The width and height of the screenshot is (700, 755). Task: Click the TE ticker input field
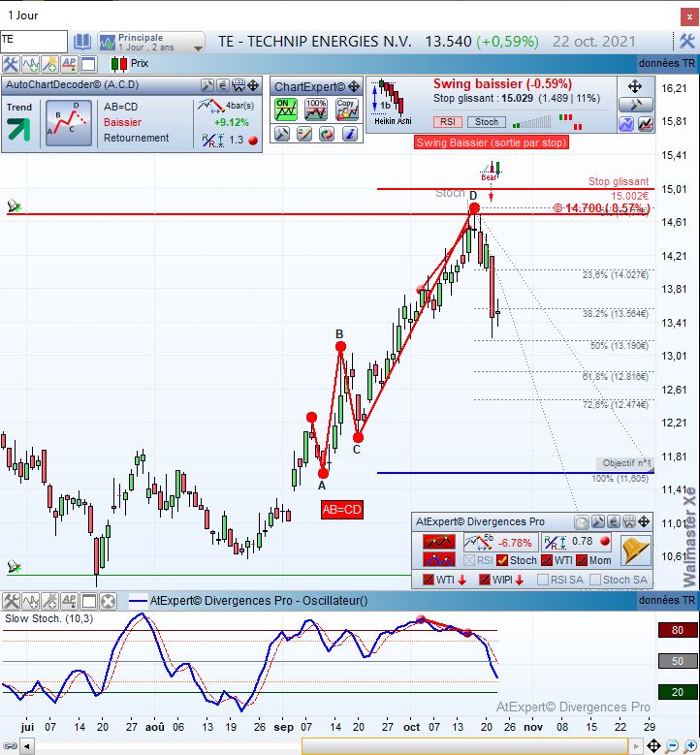[x=34, y=42]
